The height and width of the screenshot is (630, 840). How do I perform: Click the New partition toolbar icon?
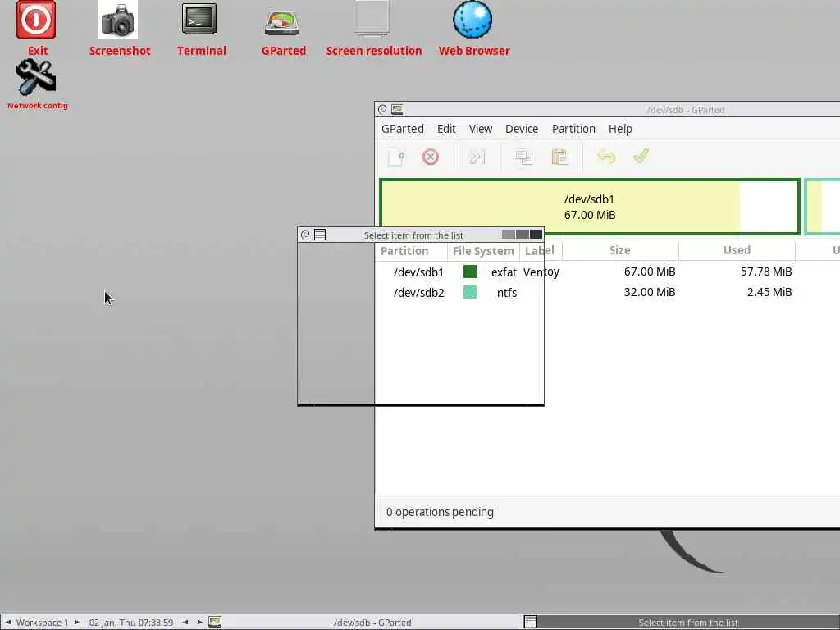tap(396, 157)
